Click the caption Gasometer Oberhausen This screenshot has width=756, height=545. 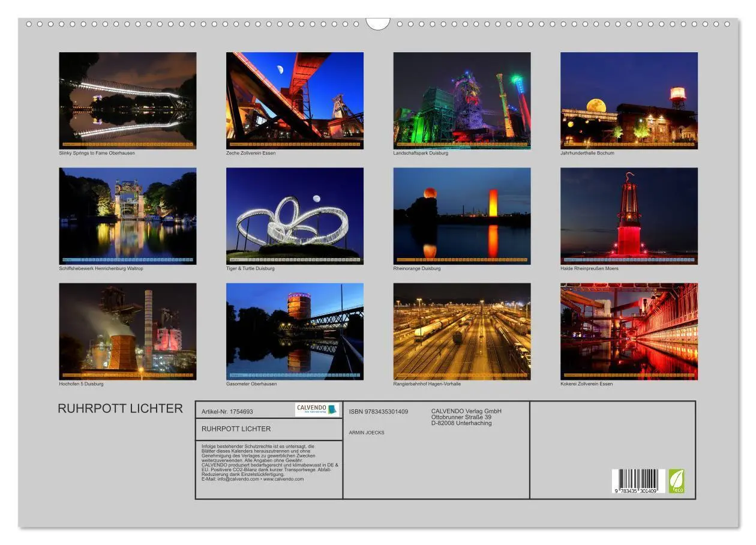click(251, 384)
